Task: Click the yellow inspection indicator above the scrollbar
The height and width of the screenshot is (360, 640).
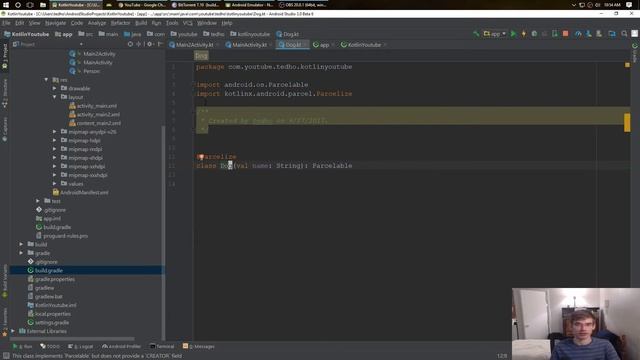Action: coord(627,65)
